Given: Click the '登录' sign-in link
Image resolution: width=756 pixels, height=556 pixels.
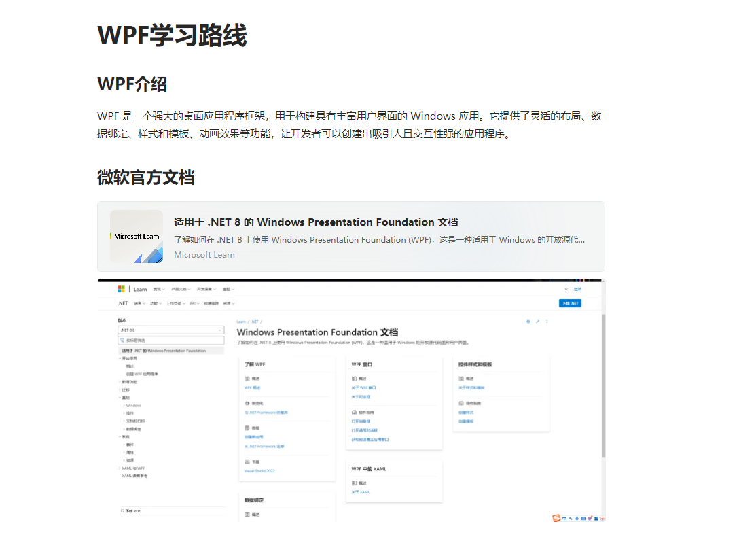Looking at the screenshot, I should 577,289.
